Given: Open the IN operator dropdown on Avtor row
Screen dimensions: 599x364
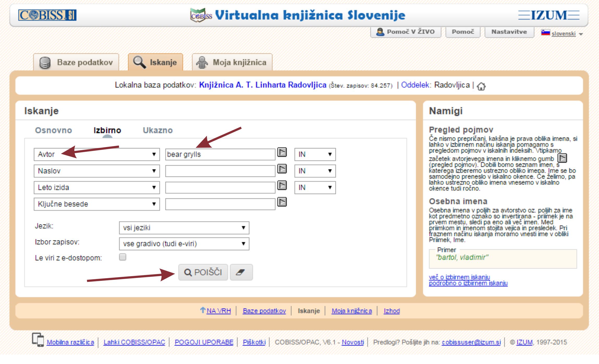Looking at the screenshot, I should [x=315, y=154].
